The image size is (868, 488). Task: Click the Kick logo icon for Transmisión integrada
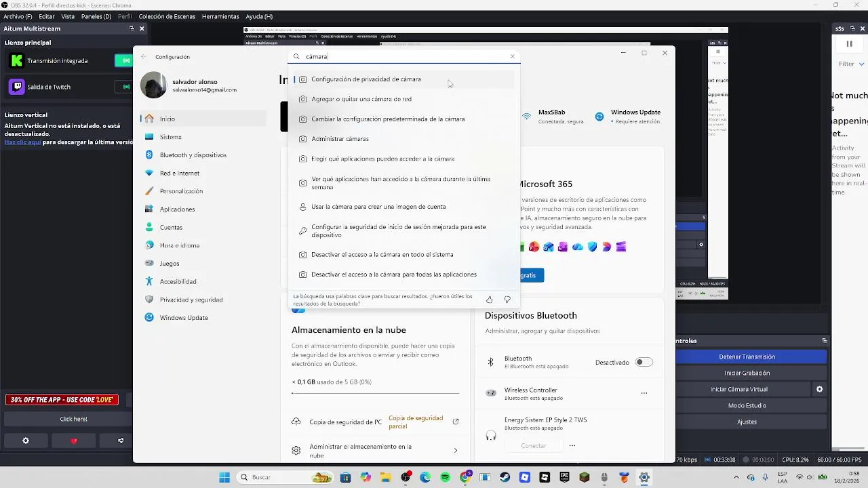pos(17,61)
